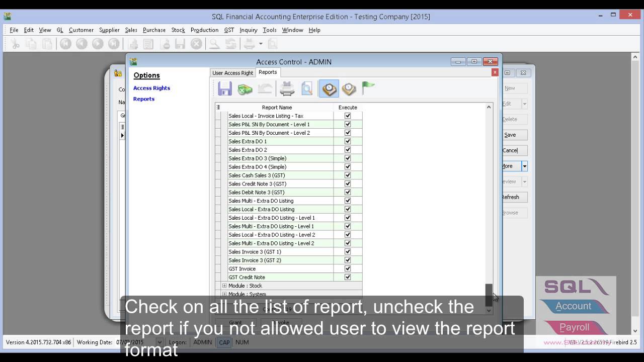Uncheck Execute for GST Credit Note
This screenshot has width=644, height=362.
(348, 277)
